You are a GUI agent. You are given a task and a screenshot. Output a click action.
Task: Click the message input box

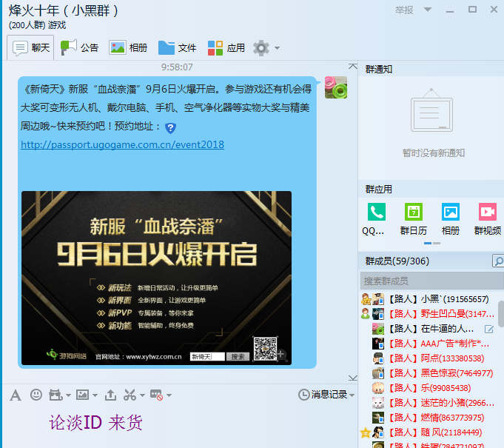point(180,425)
